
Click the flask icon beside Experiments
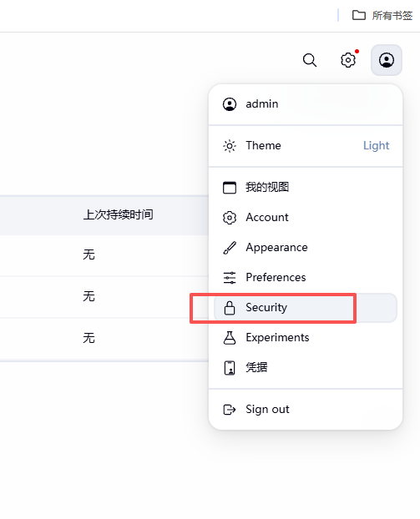point(230,338)
